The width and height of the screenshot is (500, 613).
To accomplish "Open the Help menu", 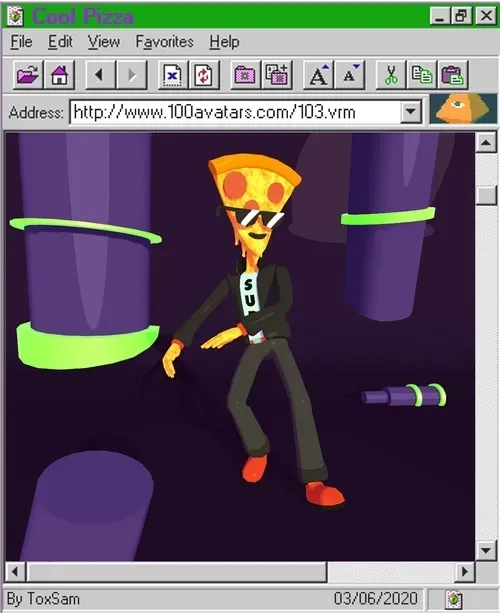I will tap(224, 41).
